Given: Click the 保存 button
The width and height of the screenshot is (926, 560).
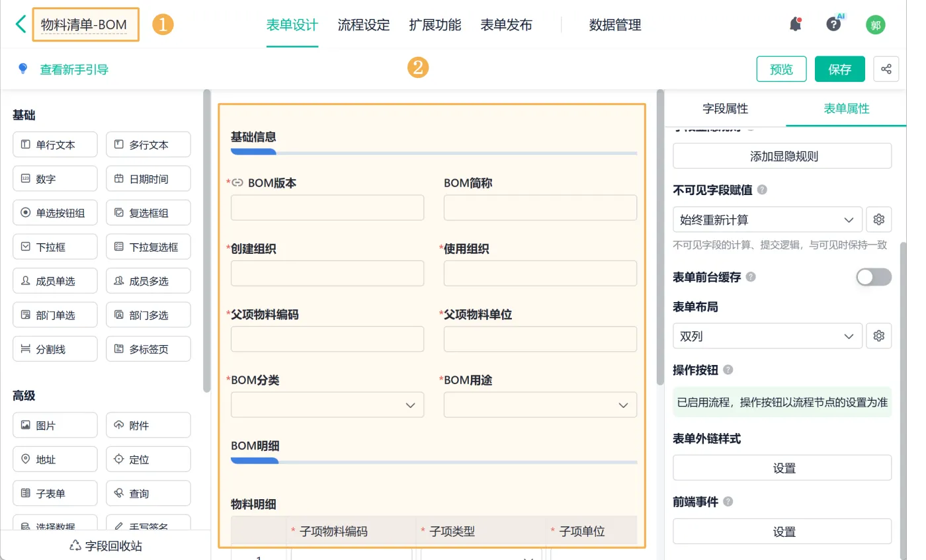Looking at the screenshot, I should (839, 69).
